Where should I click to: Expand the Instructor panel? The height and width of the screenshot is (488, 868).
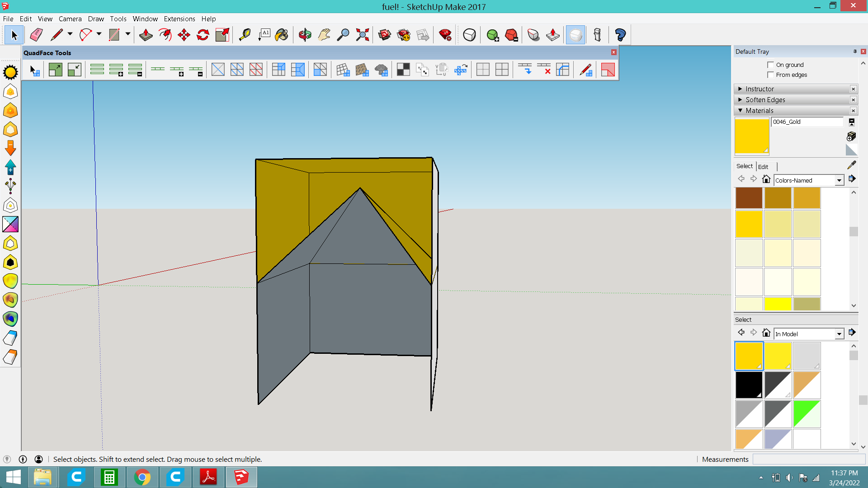pyautogui.click(x=759, y=89)
